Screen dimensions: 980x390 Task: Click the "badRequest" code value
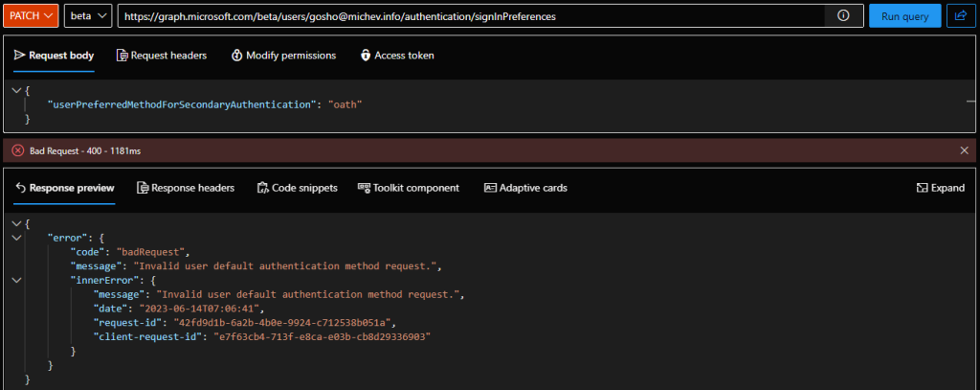coord(152,252)
